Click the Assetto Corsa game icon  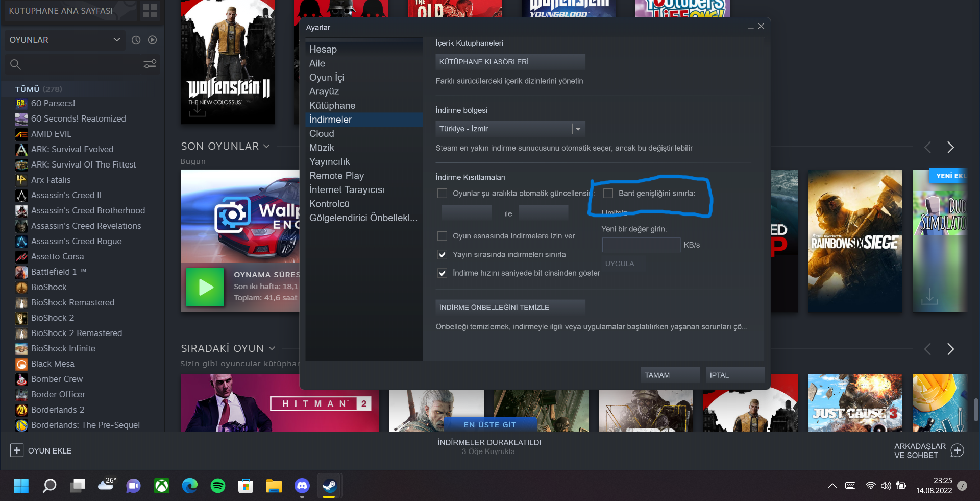tap(21, 256)
